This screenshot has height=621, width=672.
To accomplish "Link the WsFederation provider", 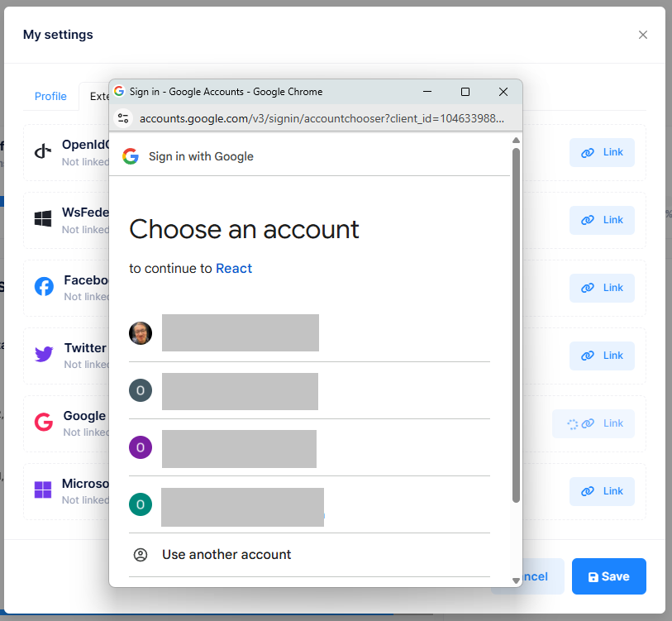I will coord(602,220).
